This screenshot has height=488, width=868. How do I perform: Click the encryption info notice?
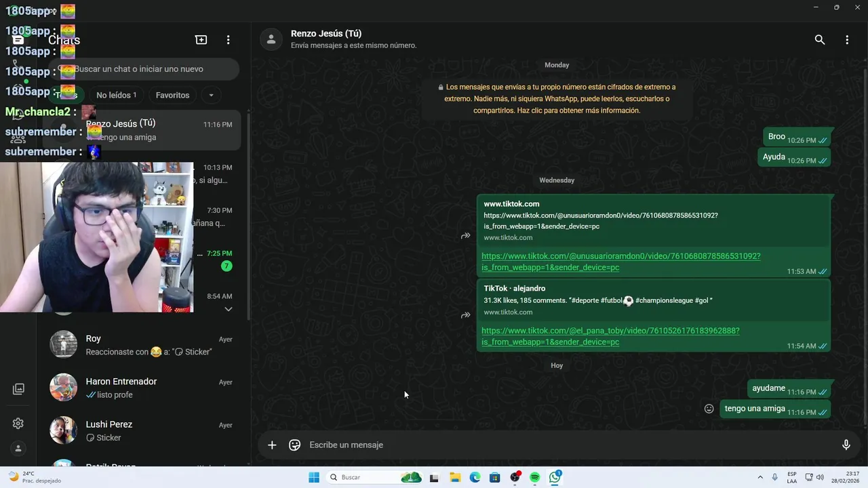pos(557,98)
